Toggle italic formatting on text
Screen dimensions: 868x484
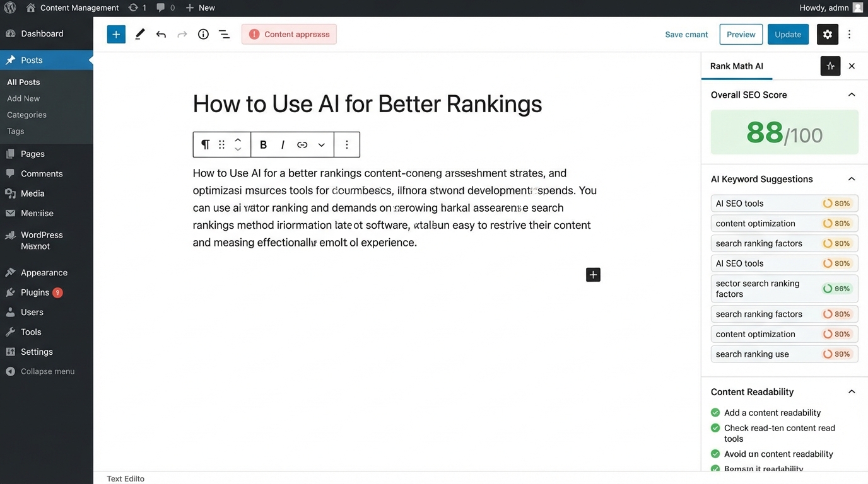[283, 145]
